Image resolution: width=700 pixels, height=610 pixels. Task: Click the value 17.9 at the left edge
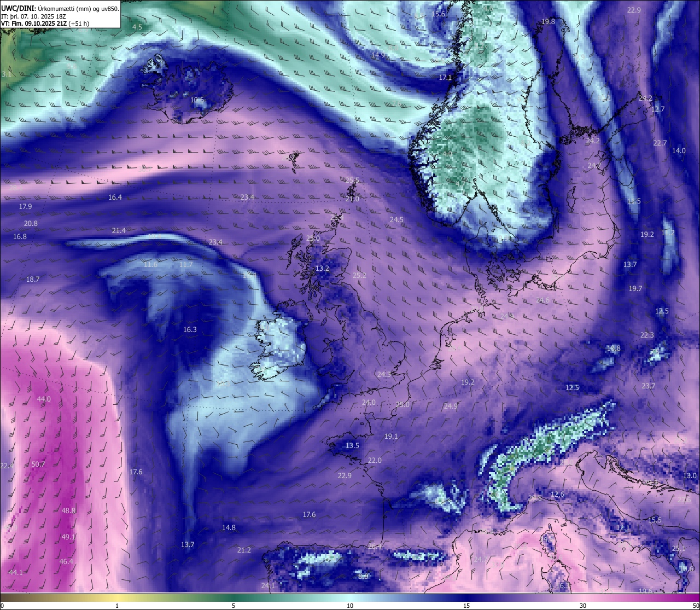pyautogui.click(x=25, y=206)
